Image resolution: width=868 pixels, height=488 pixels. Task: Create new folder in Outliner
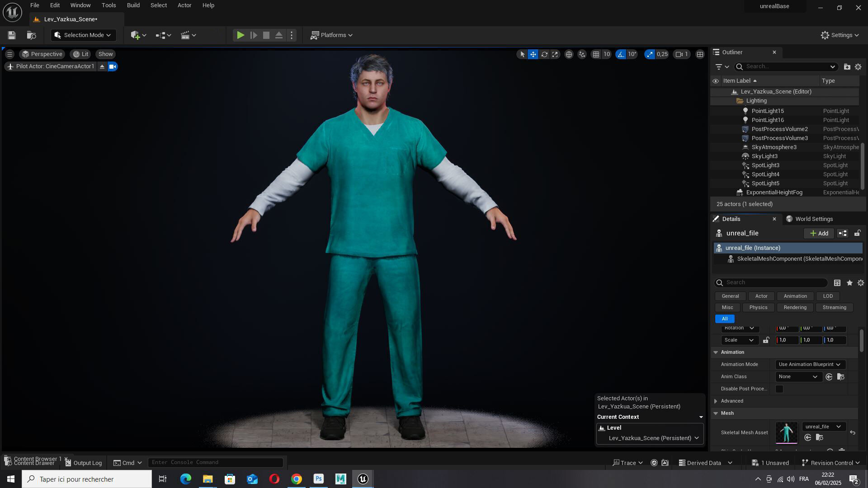click(x=847, y=67)
